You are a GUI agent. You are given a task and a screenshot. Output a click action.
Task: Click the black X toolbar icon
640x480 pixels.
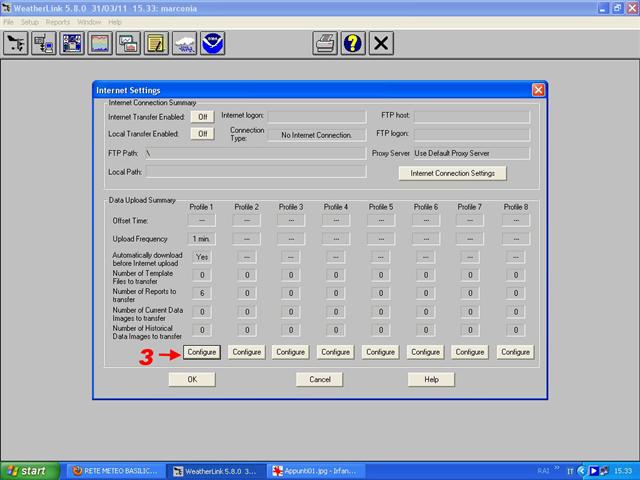pyautogui.click(x=381, y=43)
